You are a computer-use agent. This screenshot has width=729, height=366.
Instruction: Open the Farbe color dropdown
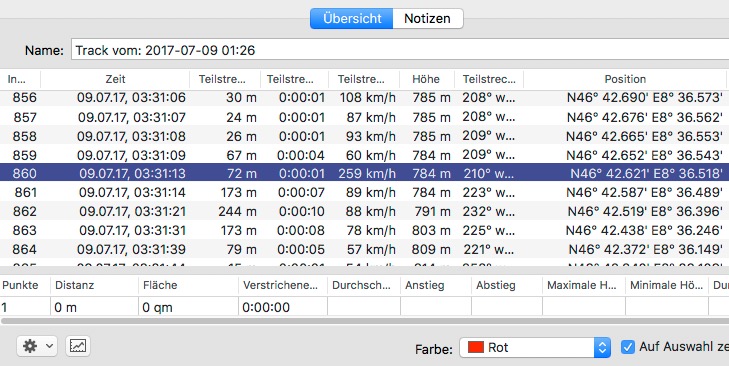pos(535,347)
